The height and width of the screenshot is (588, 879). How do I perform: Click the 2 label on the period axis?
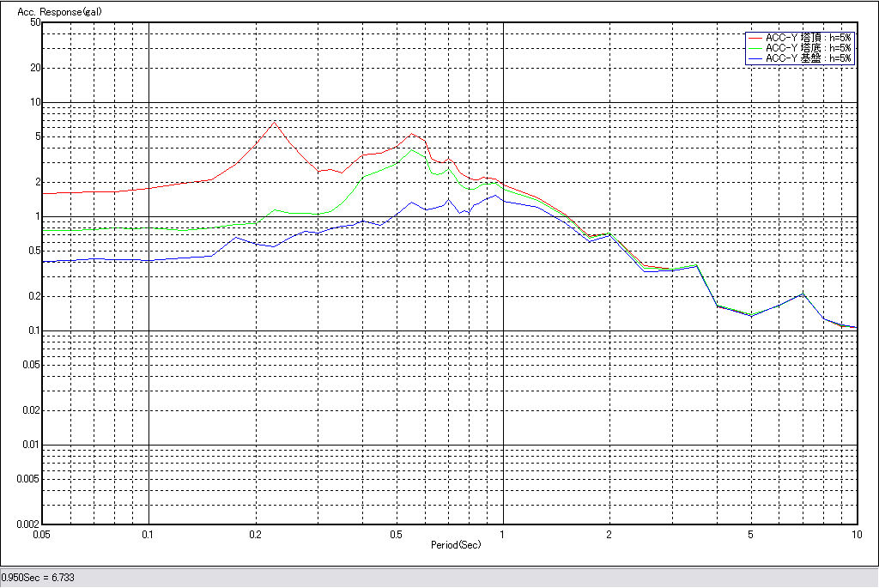[609, 535]
